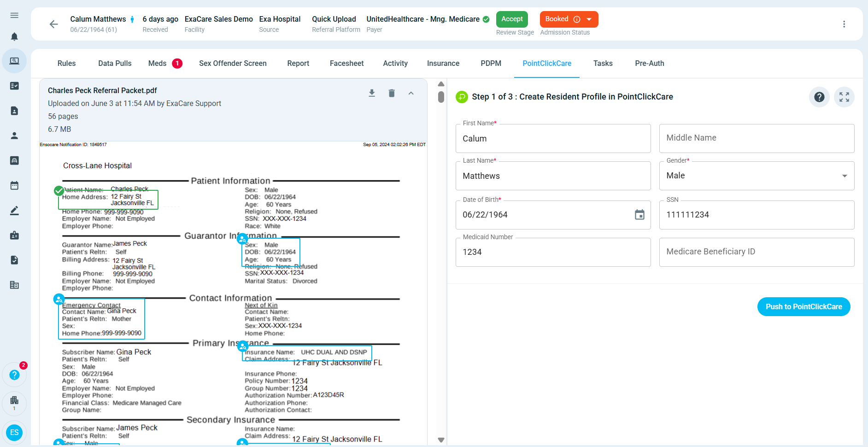Click the Calum Matthews patient name
The image size is (868, 447).
pos(98,19)
